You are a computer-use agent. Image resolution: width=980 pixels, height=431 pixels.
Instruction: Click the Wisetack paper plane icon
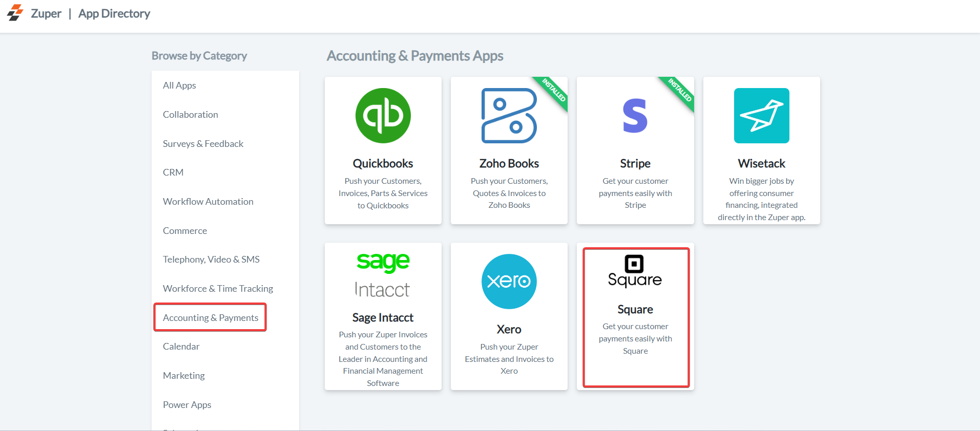761,116
